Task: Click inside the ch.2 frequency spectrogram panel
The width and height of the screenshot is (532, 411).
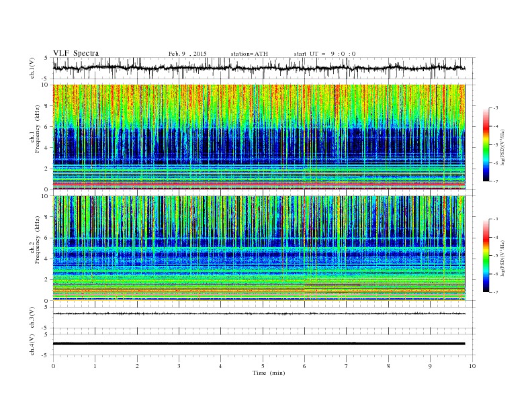Action: pyautogui.click(x=259, y=248)
